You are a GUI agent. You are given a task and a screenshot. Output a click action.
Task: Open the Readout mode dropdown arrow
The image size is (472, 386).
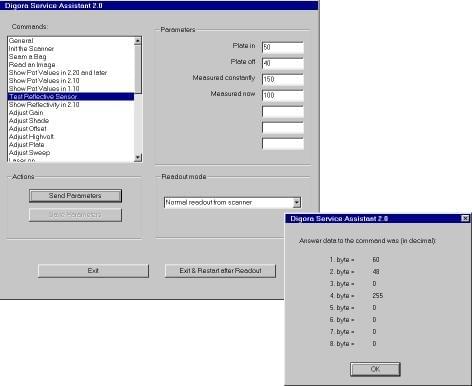(x=297, y=202)
